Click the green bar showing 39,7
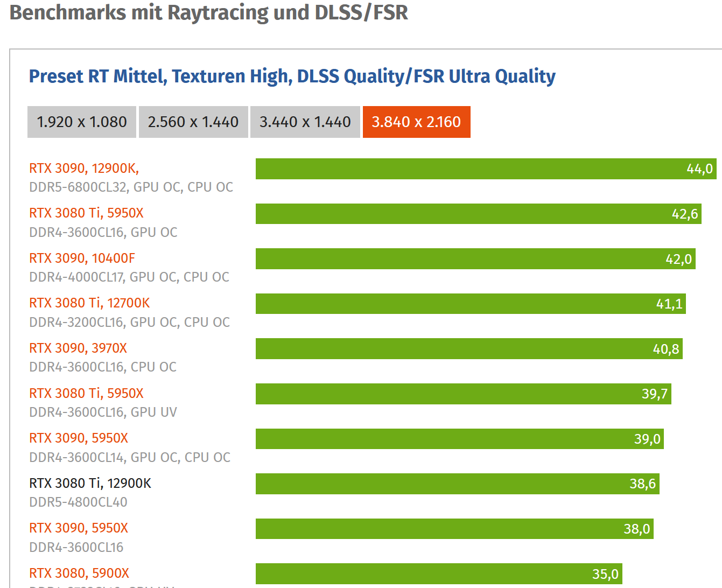Viewport: 722px width, 588px height. [x=464, y=394]
